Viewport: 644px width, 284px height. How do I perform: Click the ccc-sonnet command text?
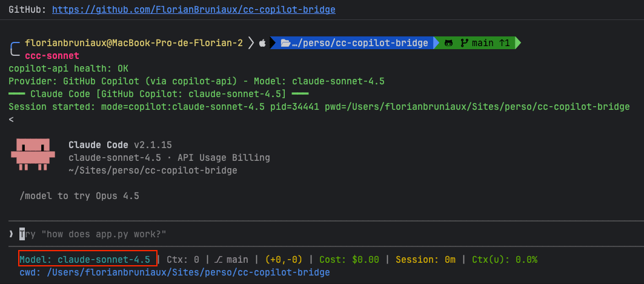tap(52, 55)
